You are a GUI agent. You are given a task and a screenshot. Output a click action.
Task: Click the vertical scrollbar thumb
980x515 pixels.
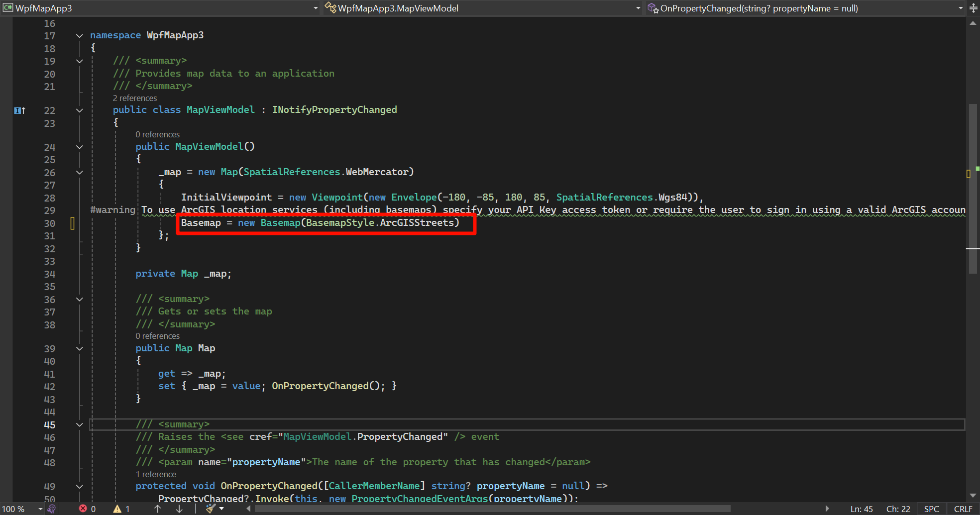pos(973,189)
